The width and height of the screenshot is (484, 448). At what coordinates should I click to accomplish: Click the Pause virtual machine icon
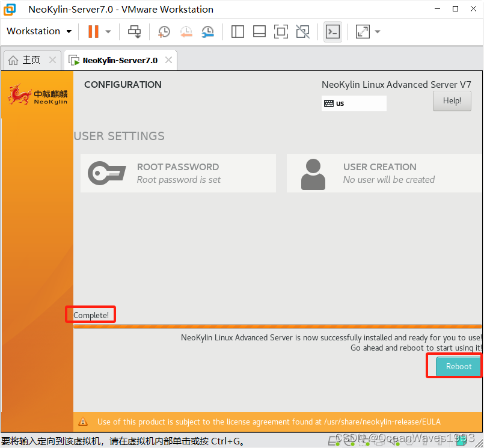coord(93,31)
